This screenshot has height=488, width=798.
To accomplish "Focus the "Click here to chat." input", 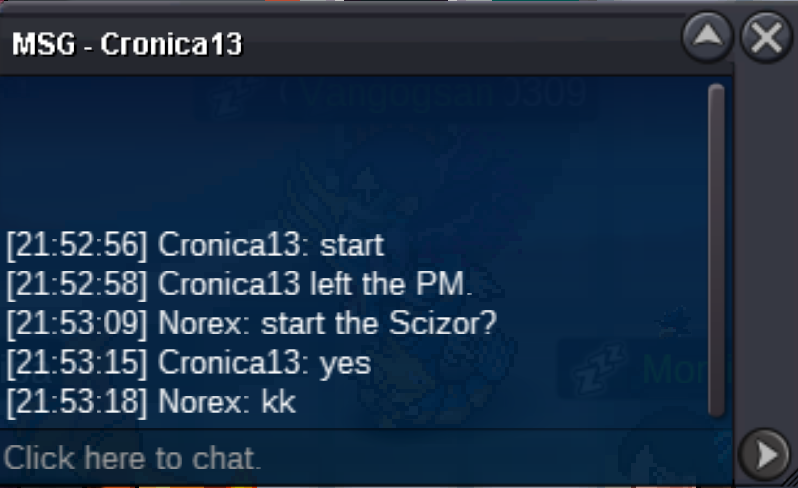I will coord(366,458).
